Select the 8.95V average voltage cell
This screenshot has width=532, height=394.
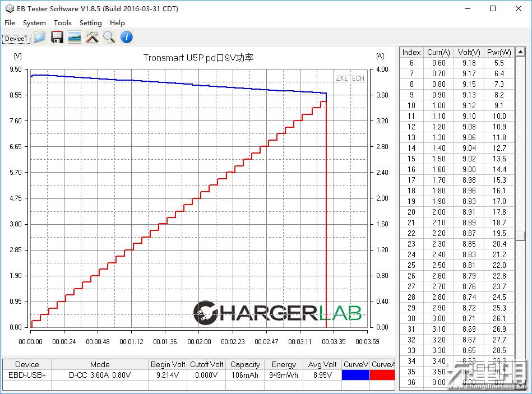coord(322,375)
